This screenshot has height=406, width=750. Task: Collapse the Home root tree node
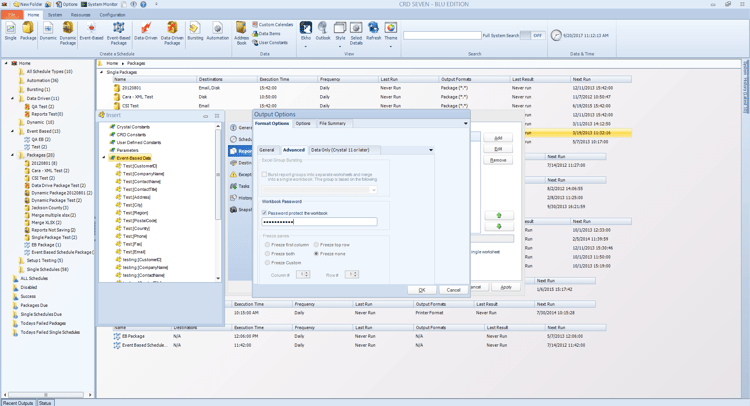pyautogui.click(x=6, y=63)
